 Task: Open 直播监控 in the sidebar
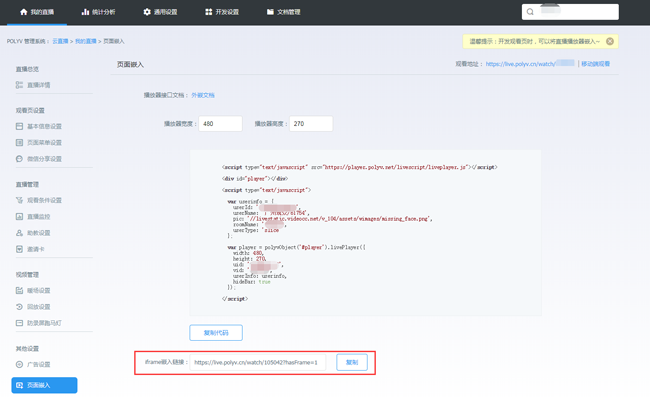33,216
